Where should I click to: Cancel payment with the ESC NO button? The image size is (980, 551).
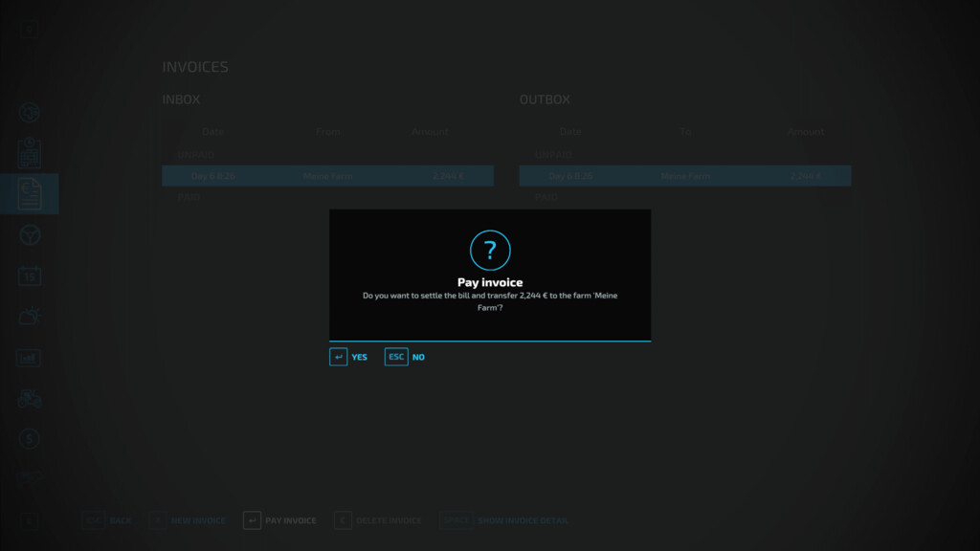pyautogui.click(x=405, y=357)
